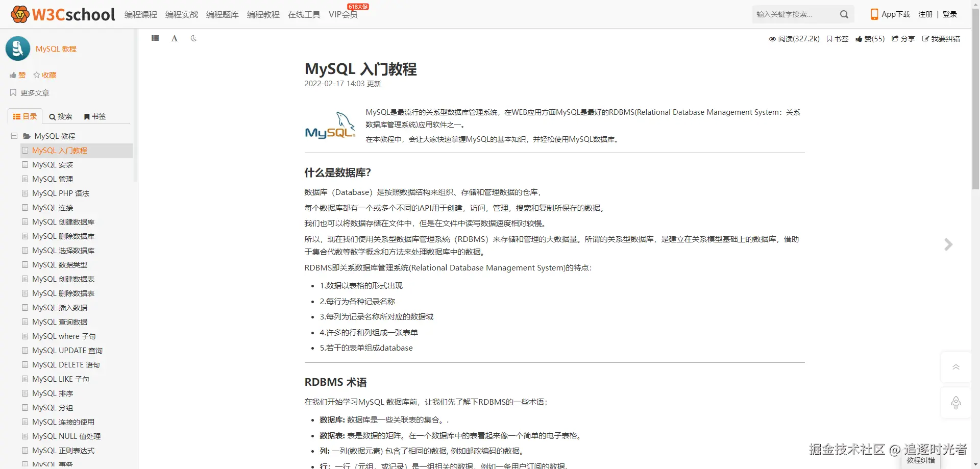Click the 教程纠错 button at bottom right
980x469 pixels.
(921, 460)
